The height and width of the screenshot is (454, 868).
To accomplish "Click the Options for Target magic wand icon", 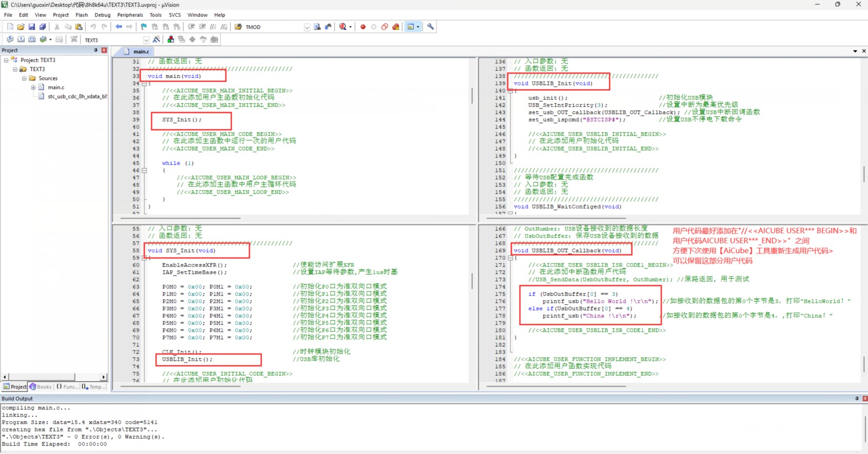I will (x=156, y=39).
